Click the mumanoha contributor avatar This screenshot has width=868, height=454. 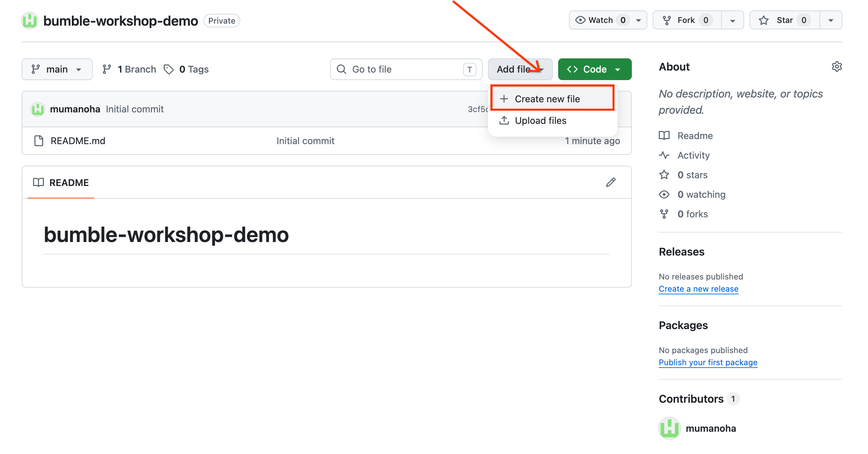coord(669,428)
